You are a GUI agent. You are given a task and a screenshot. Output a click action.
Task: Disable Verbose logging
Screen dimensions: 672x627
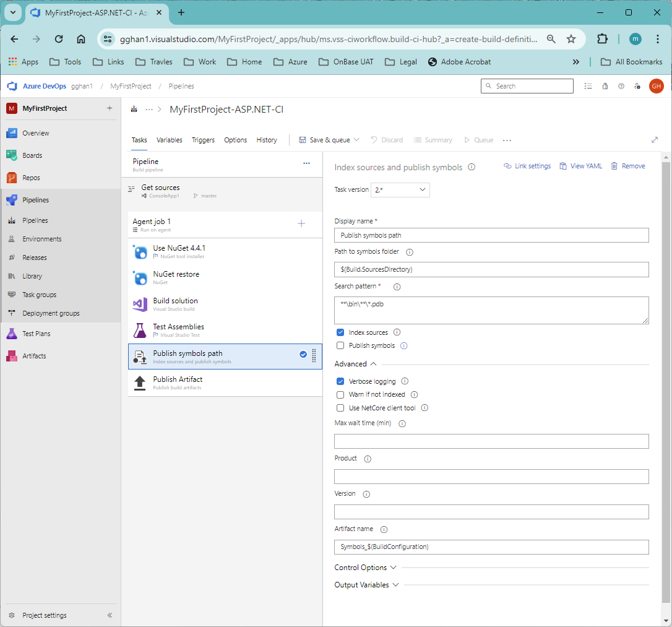click(340, 381)
